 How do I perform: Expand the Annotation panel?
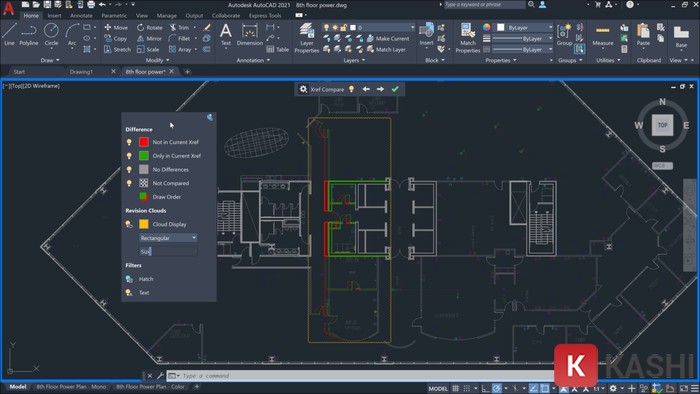(x=253, y=60)
